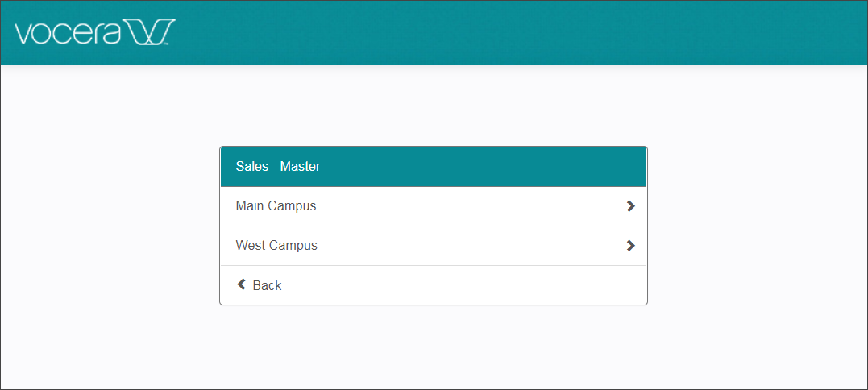Open the Main Campus list row
868x390 pixels.
(x=433, y=206)
